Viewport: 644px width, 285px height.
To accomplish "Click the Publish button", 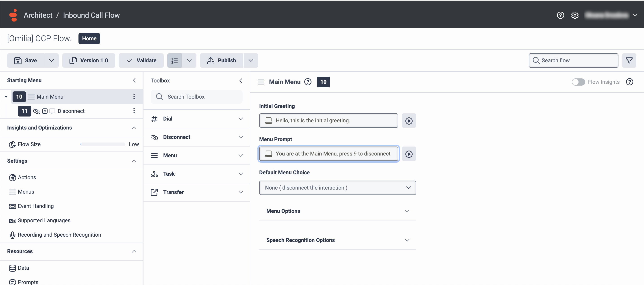I will pyautogui.click(x=222, y=60).
